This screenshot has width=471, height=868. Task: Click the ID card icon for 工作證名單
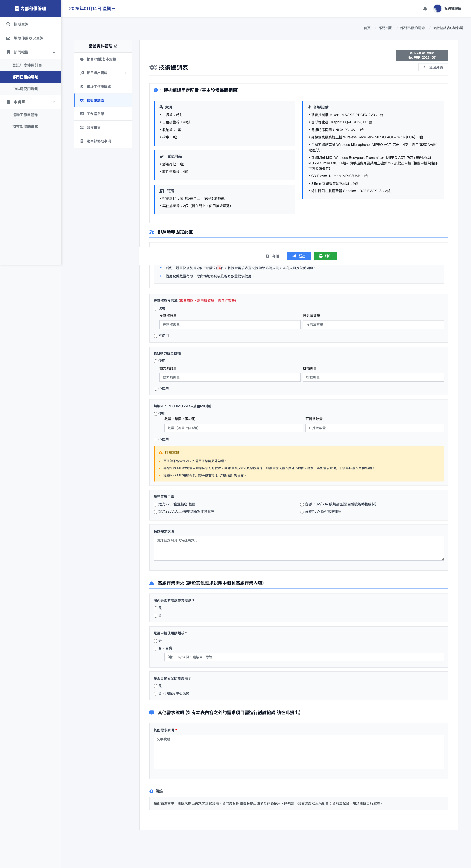click(82, 114)
